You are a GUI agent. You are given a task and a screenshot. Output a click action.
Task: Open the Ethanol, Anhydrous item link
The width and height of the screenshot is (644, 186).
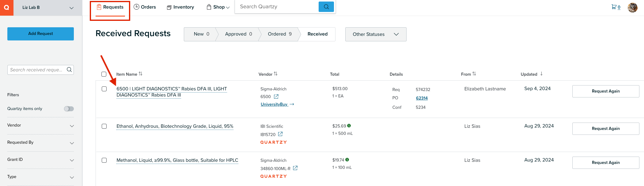click(x=175, y=126)
